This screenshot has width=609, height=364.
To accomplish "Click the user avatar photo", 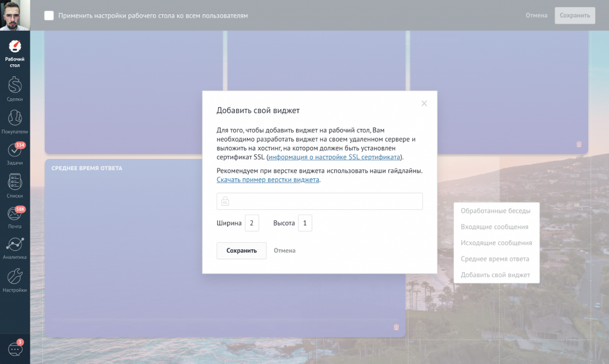I will pos(15,15).
